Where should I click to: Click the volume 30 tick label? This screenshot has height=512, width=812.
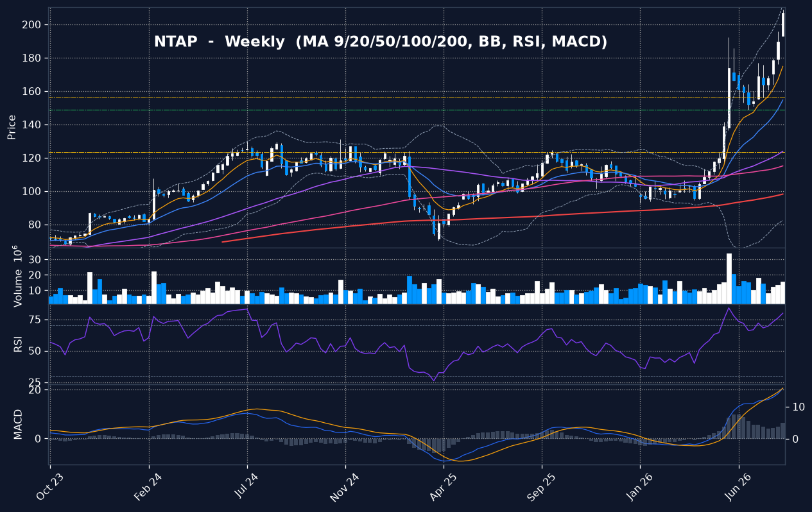(35, 260)
